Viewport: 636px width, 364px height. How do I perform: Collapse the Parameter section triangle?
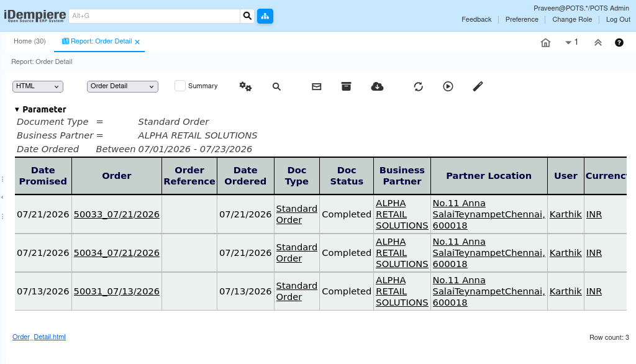pyautogui.click(x=17, y=109)
